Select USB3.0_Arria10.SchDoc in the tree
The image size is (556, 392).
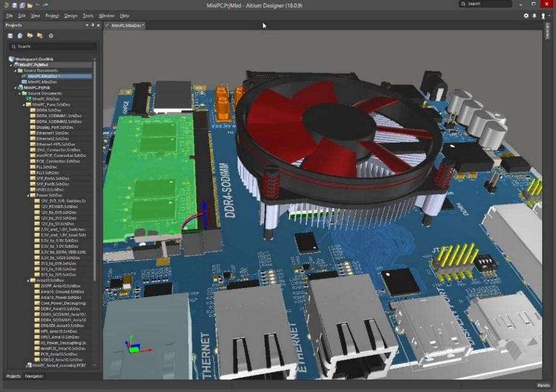click(x=62, y=360)
